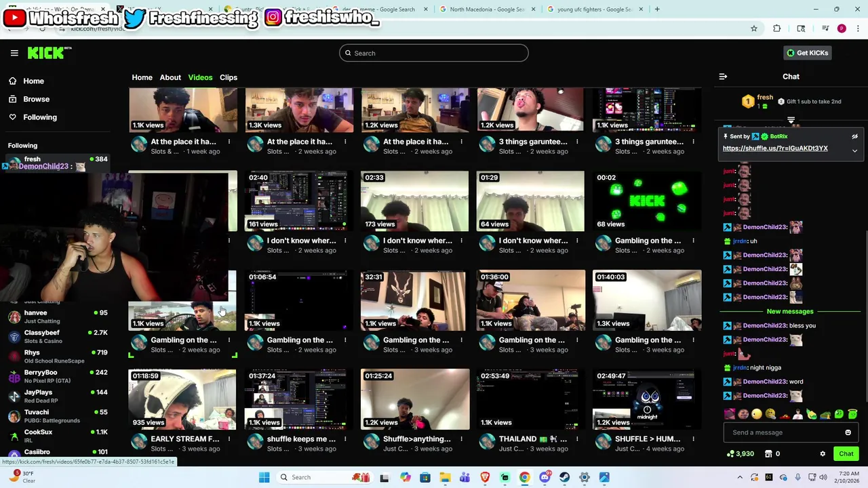
Task: Click DemonChild23 username saying 'bless you'
Action: click(x=765, y=325)
